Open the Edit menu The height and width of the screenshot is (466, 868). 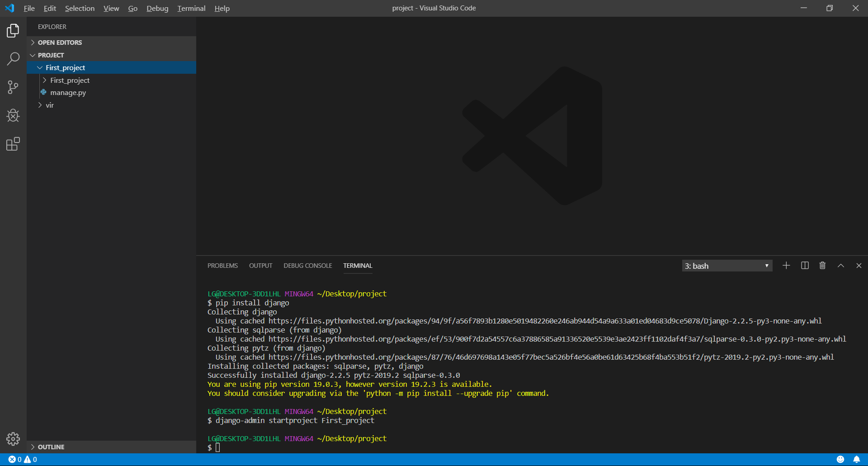tap(50, 8)
